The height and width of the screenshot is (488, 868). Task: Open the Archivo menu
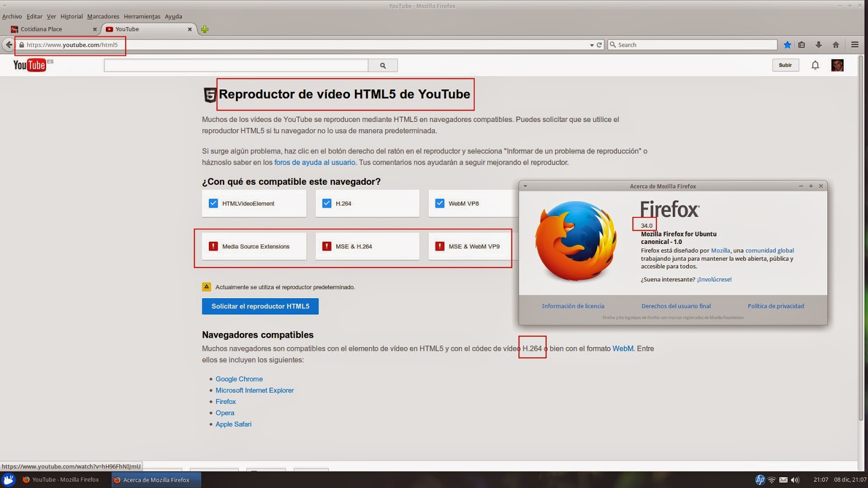12,16
